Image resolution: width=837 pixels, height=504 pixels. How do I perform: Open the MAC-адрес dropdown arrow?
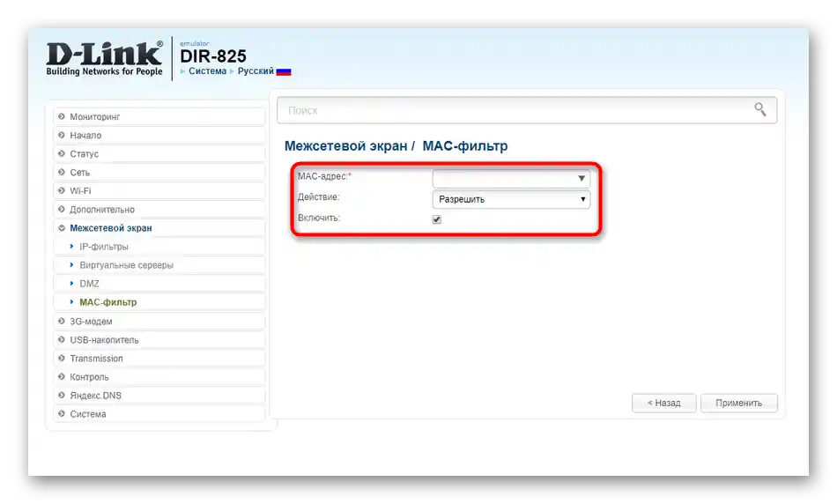[581, 178]
